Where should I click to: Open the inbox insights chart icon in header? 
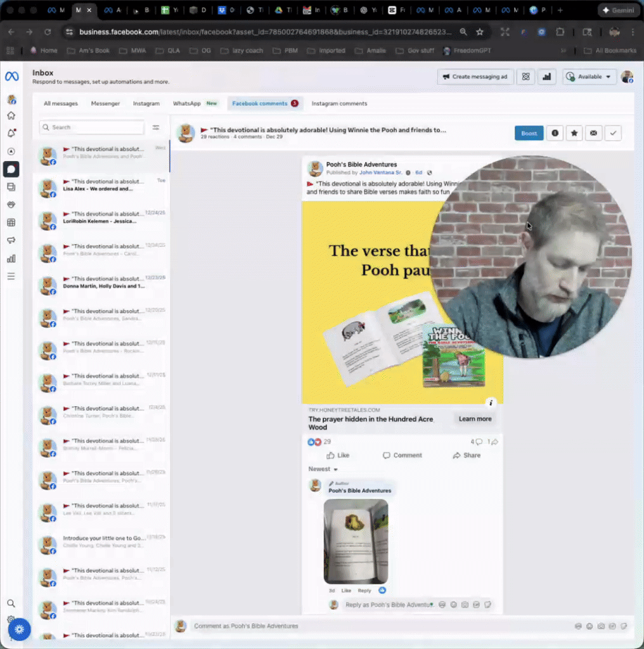(547, 77)
